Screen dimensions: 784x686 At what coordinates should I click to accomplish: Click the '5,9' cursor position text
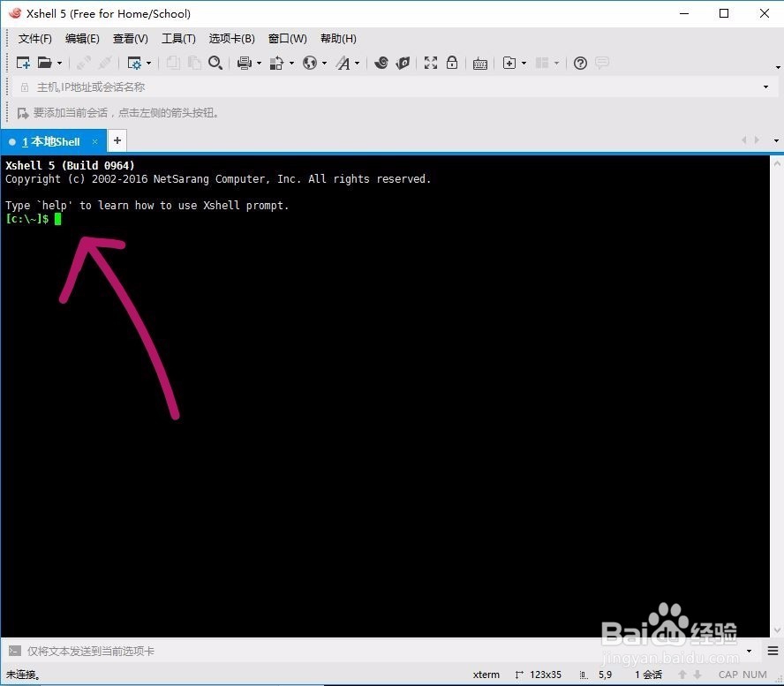605,675
